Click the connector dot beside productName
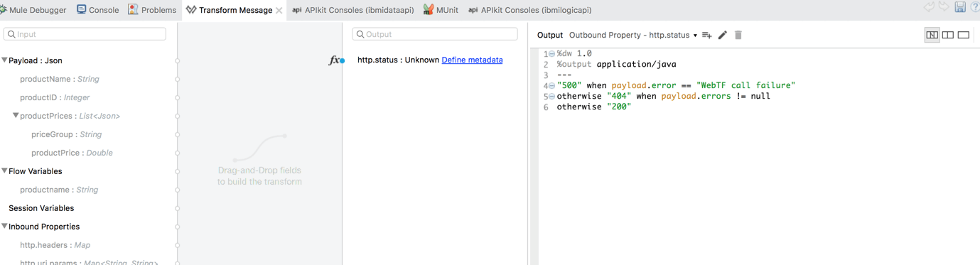The height and width of the screenshot is (265, 980). point(178,79)
